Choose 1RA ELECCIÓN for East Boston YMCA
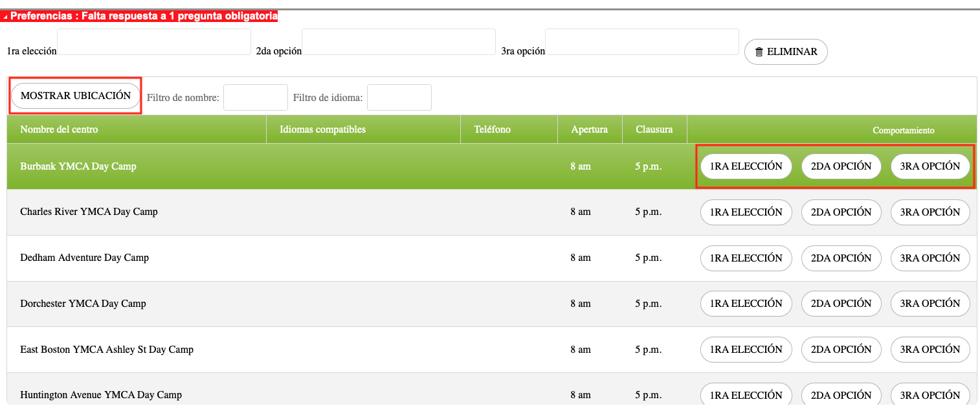Image resolution: width=980 pixels, height=415 pixels. pos(746,350)
